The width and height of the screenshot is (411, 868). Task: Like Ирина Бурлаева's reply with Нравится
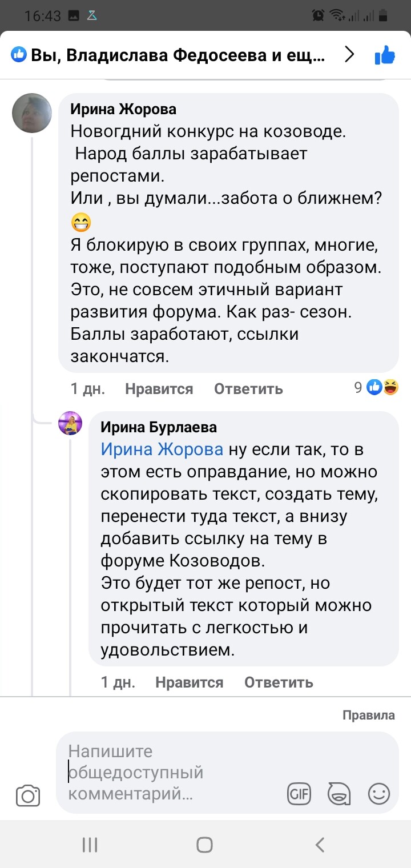point(189,682)
